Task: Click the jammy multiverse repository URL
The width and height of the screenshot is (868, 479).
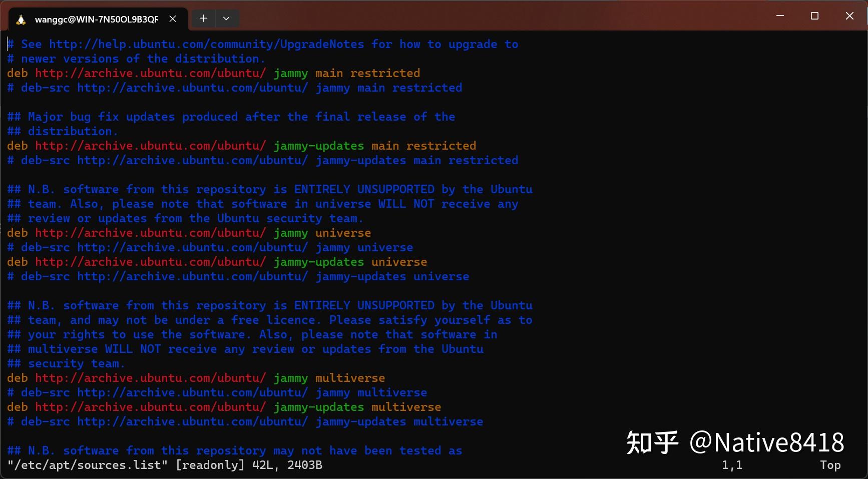Action: point(150,378)
